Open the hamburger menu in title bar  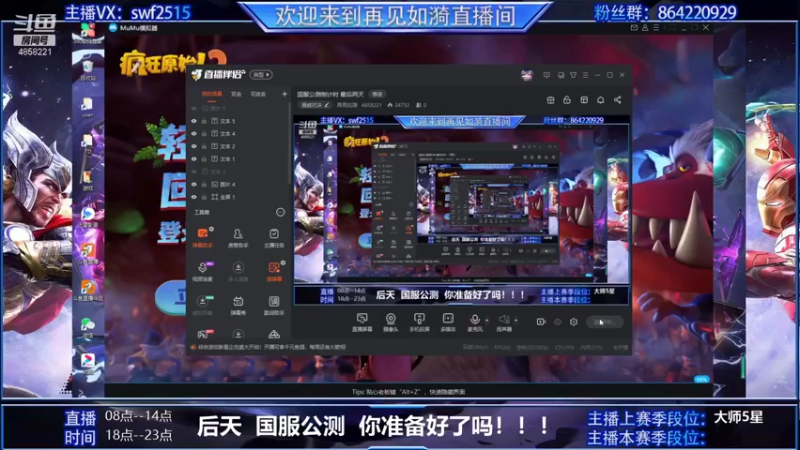pos(586,75)
